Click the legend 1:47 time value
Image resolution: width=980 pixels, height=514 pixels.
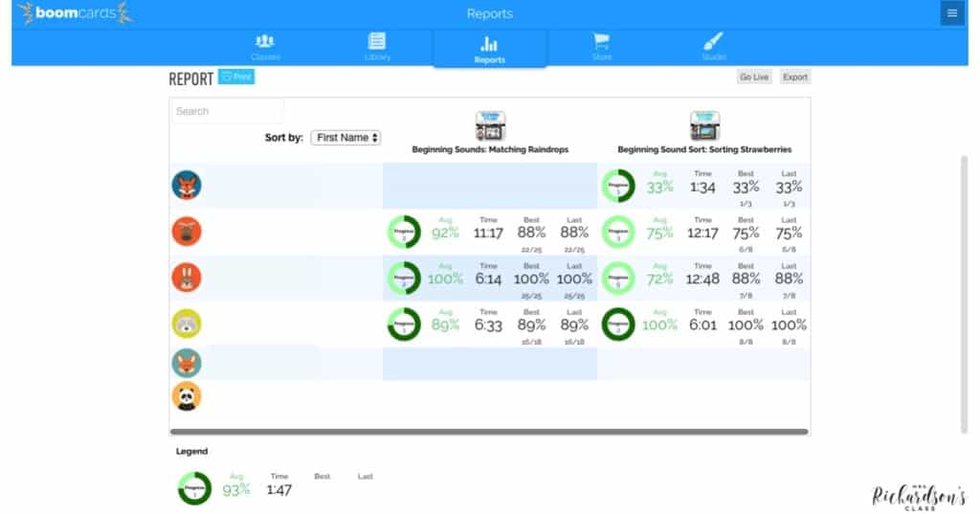(x=278, y=490)
